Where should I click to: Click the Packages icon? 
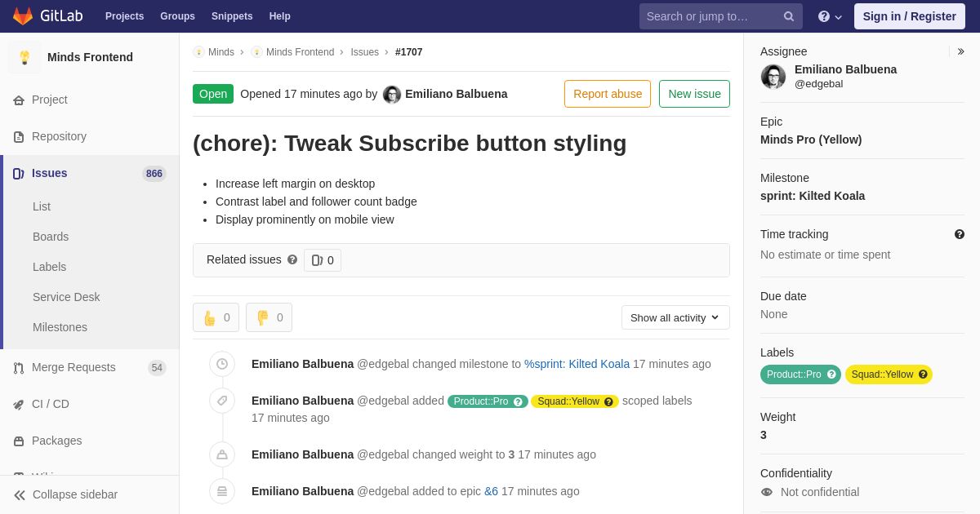[19, 441]
